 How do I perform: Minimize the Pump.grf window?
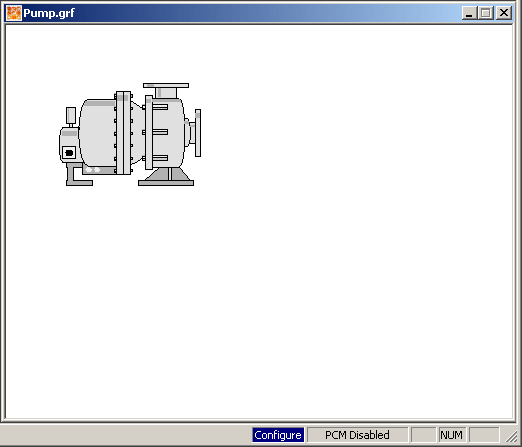469,13
